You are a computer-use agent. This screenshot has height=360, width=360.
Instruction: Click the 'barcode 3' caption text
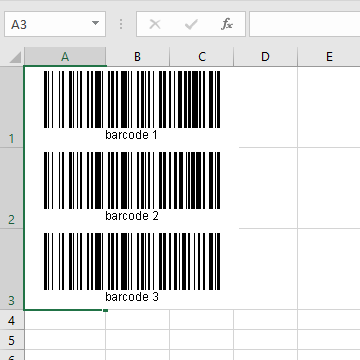click(132, 297)
